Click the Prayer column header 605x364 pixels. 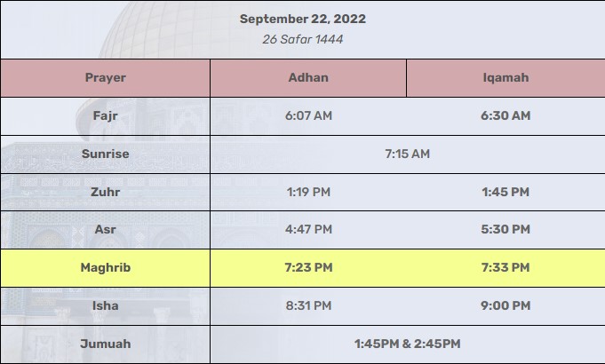tap(106, 78)
